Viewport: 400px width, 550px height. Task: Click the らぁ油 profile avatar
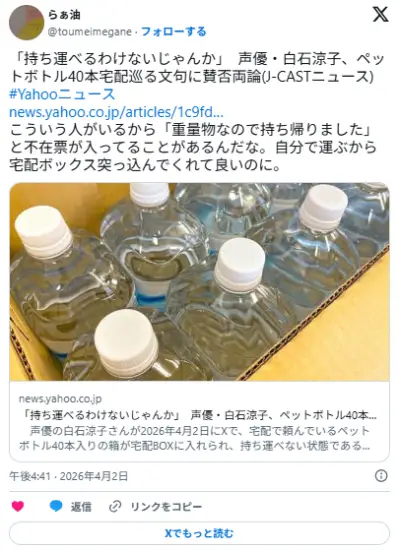coord(26,23)
